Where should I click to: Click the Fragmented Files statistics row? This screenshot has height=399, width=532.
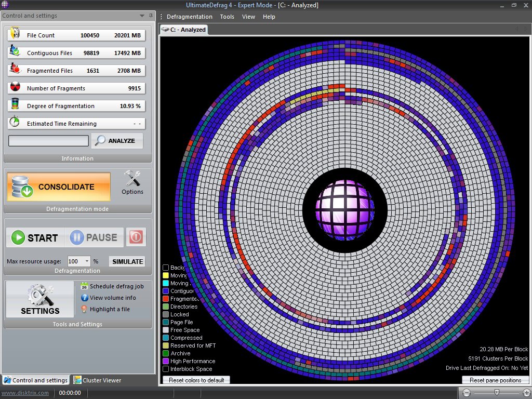pyautogui.click(x=76, y=71)
